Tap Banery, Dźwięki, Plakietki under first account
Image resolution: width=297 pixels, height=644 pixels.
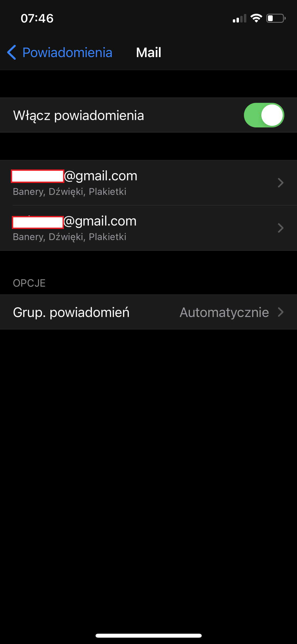[70, 192]
